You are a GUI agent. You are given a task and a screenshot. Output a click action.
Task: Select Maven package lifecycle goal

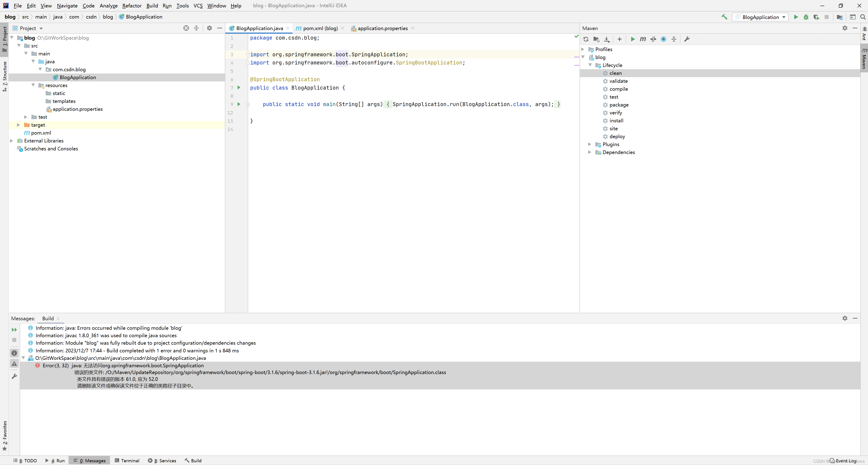point(619,105)
